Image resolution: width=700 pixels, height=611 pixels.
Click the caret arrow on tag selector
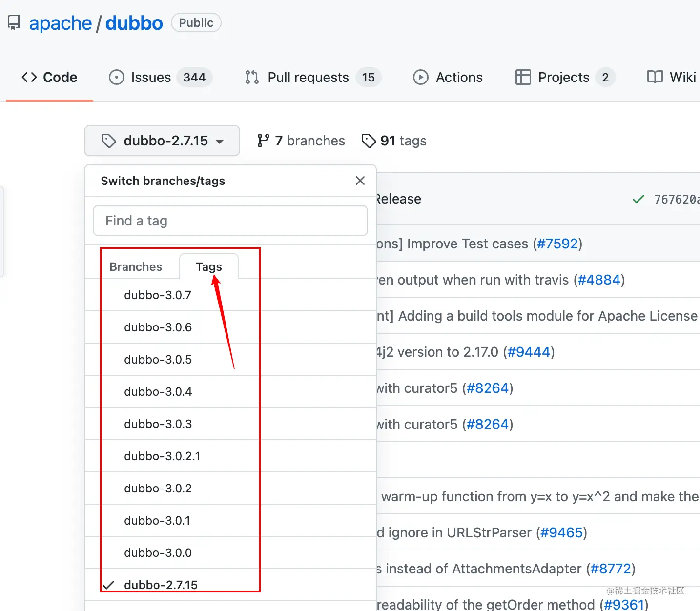220,142
